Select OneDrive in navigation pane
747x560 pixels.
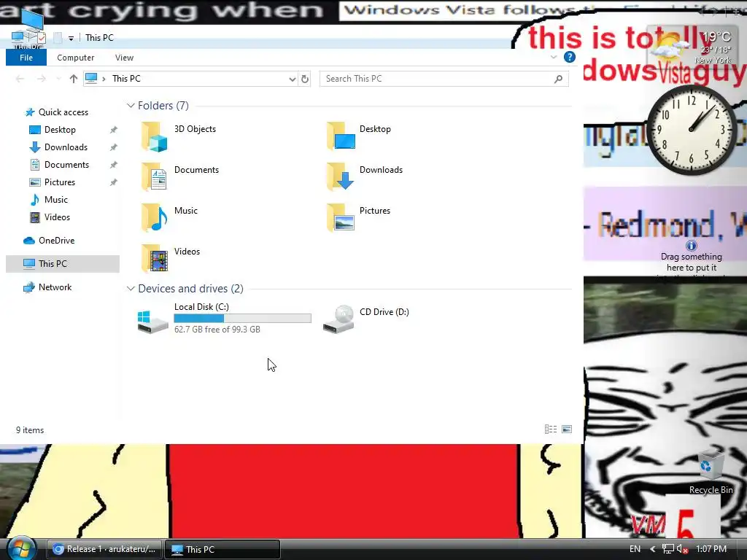[56, 241]
